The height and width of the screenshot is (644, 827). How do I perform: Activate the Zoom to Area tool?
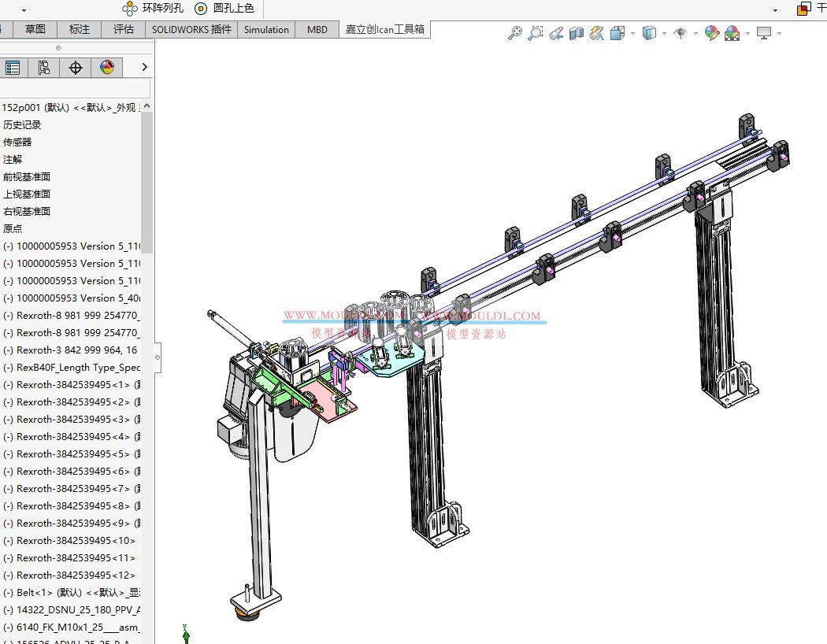click(536, 32)
